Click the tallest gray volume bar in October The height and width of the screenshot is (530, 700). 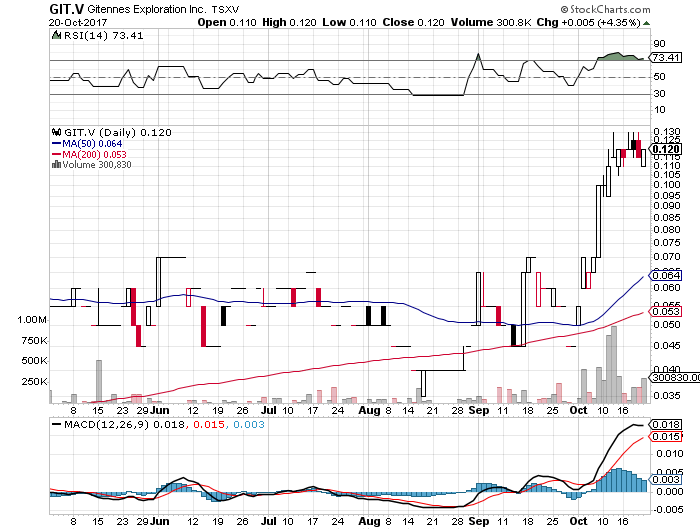tap(614, 364)
